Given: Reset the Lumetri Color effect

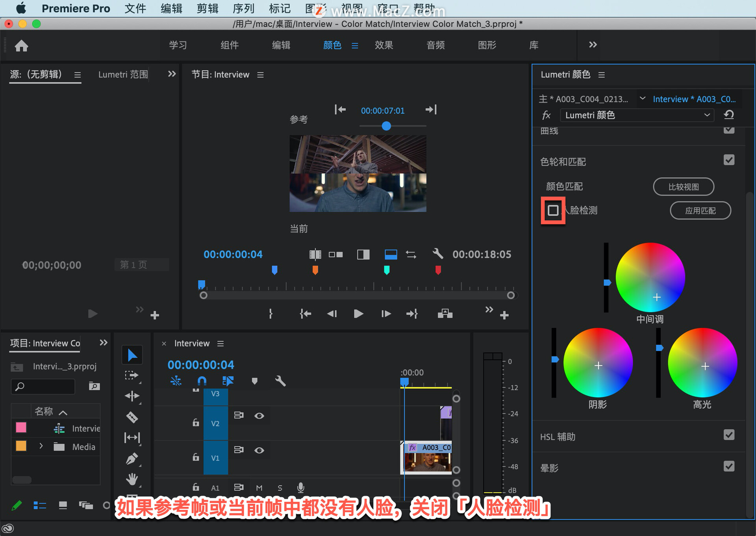Looking at the screenshot, I should point(729,115).
